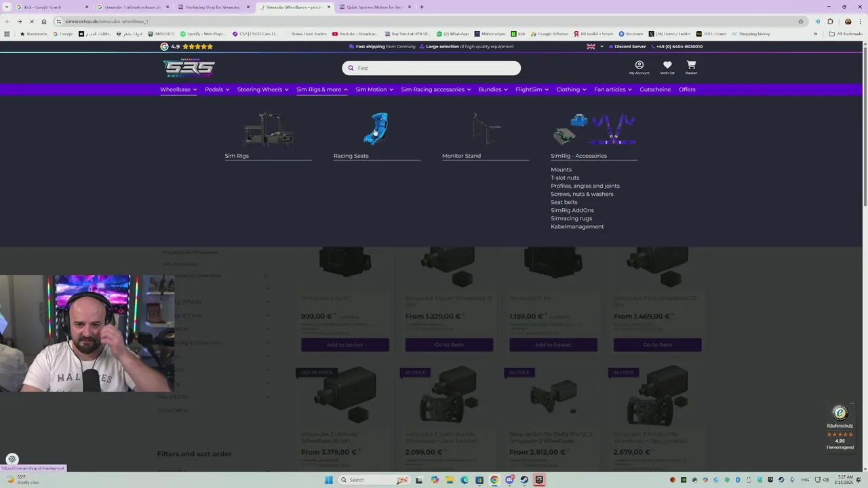Expand the Bundles menu
The image size is (868, 488).
[493, 89]
